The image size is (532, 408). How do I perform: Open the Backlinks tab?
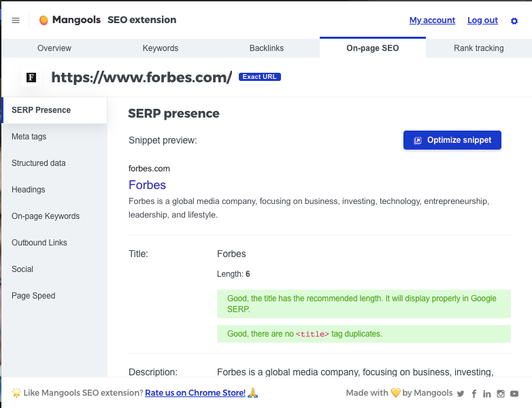(x=266, y=48)
